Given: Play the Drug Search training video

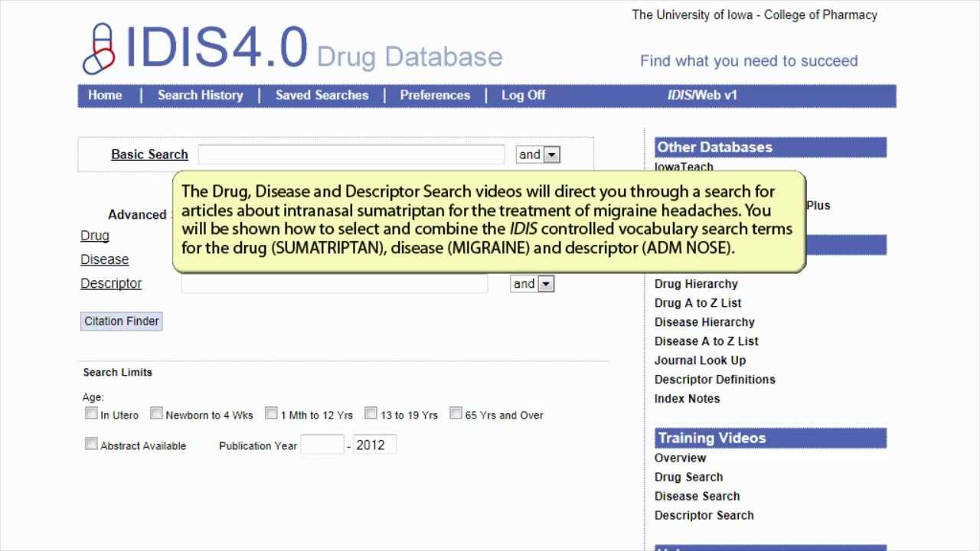Looking at the screenshot, I should click(688, 477).
